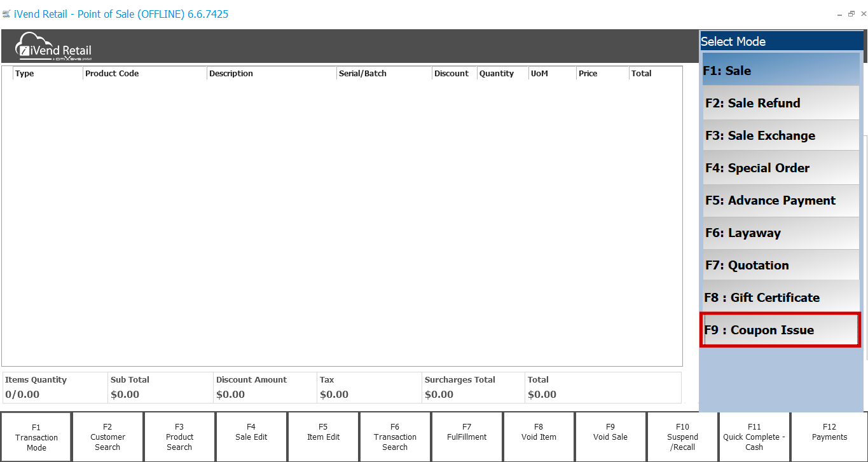Image resolution: width=868 pixels, height=462 pixels.
Task: Click the iVend Retail logo
Action: coord(54,46)
